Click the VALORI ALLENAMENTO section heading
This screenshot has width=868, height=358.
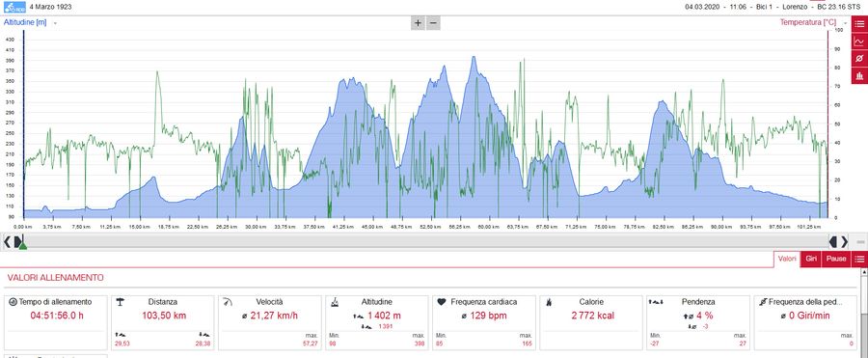pyautogui.click(x=55, y=278)
